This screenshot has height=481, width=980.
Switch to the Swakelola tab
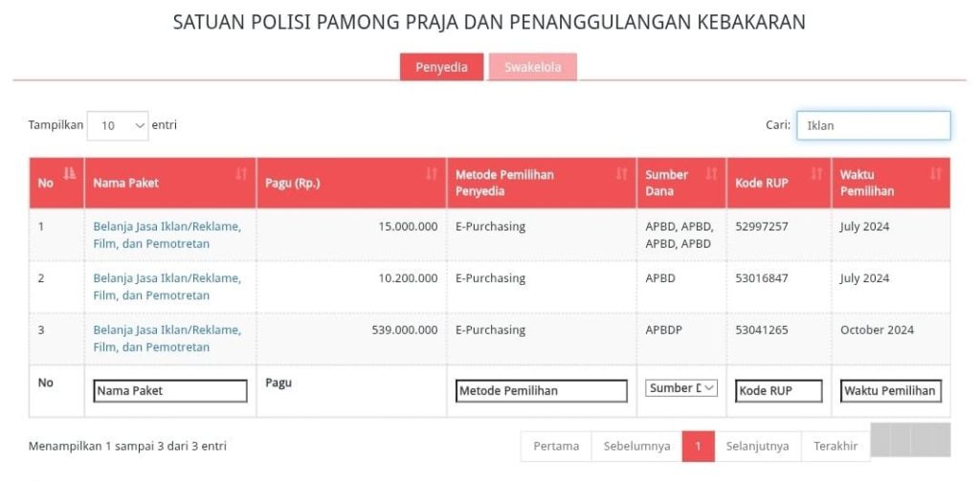pos(532,67)
